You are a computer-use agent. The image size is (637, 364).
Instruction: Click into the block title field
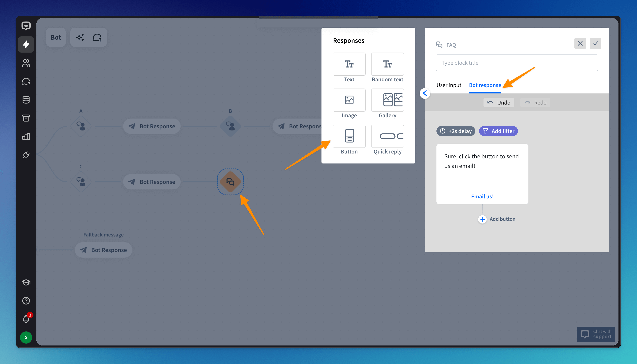(516, 63)
